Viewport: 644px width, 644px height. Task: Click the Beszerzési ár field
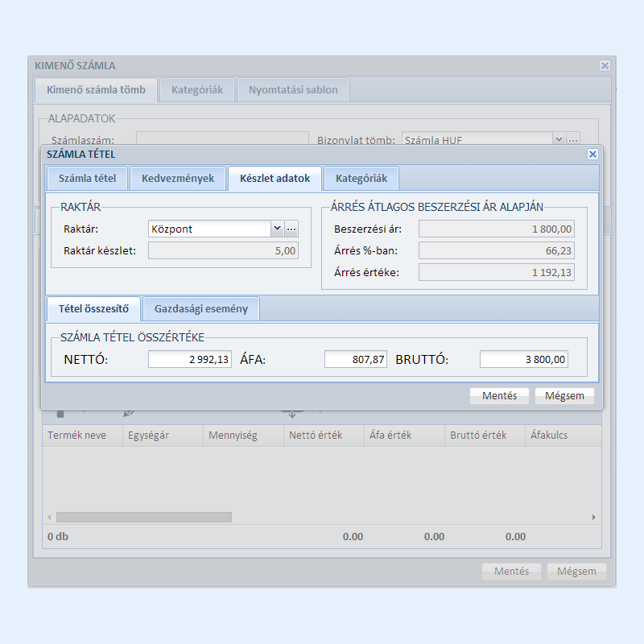[497, 229]
